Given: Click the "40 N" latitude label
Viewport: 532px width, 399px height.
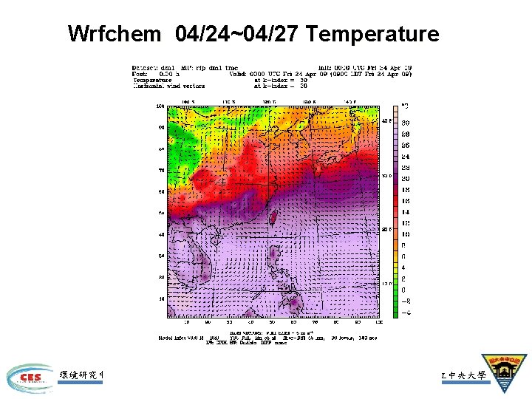Looking at the screenshot, I should click(x=387, y=120).
